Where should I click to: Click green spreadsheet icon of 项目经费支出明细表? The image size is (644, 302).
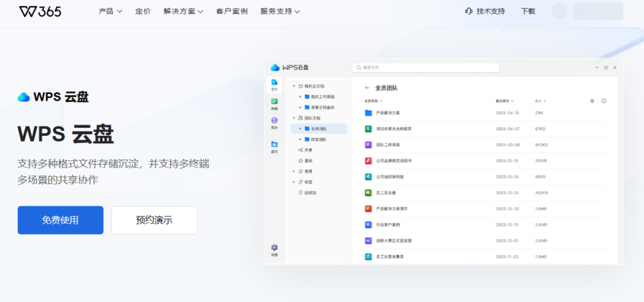pos(369,128)
